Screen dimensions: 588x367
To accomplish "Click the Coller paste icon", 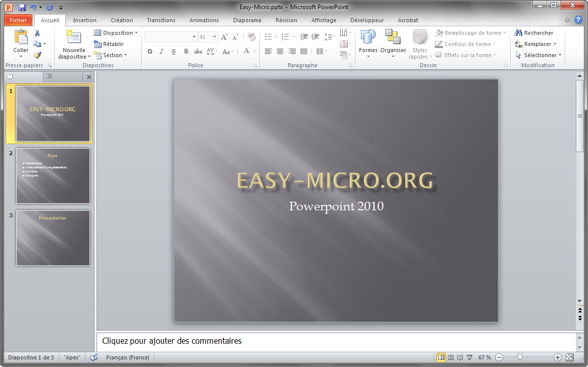I will click(x=21, y=37).
